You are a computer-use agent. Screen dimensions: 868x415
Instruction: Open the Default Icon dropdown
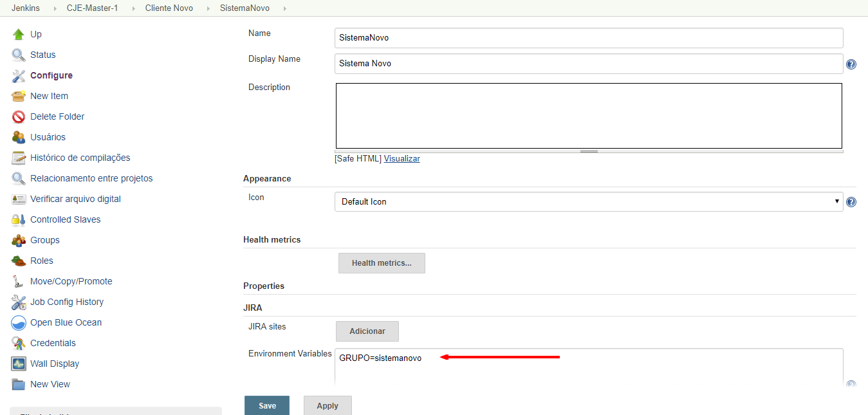[588, 201]
